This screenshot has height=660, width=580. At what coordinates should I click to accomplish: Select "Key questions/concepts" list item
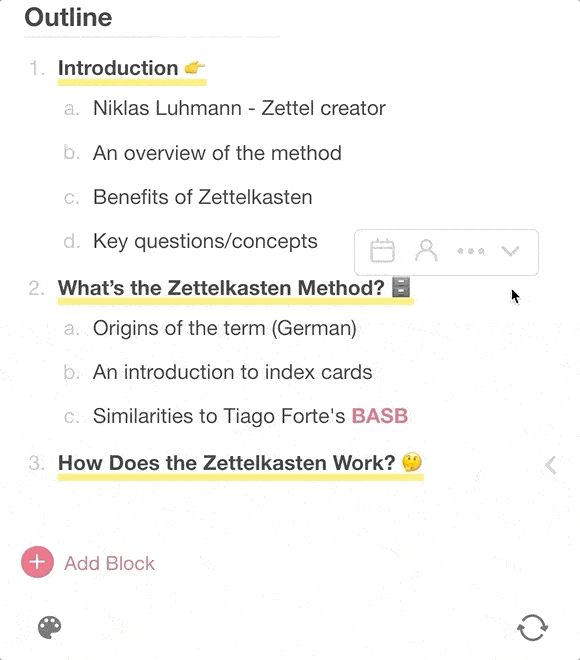(205, 241)
